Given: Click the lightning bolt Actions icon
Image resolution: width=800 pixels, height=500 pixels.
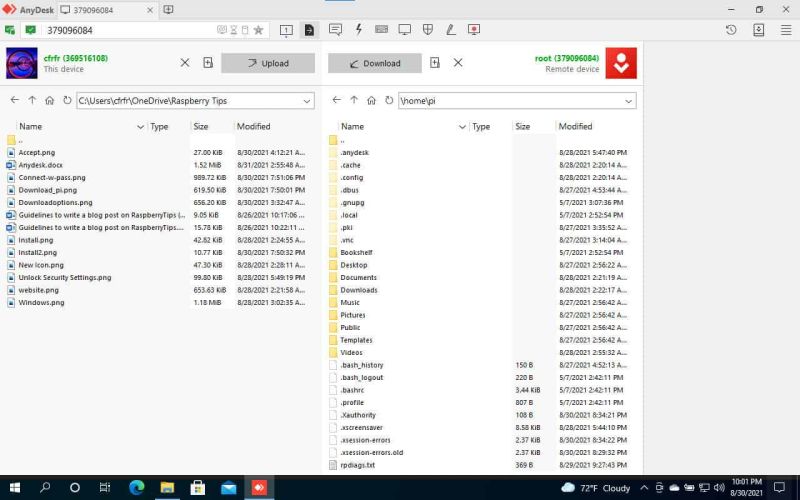Looking at the screenshot, I should pos(359,30).
